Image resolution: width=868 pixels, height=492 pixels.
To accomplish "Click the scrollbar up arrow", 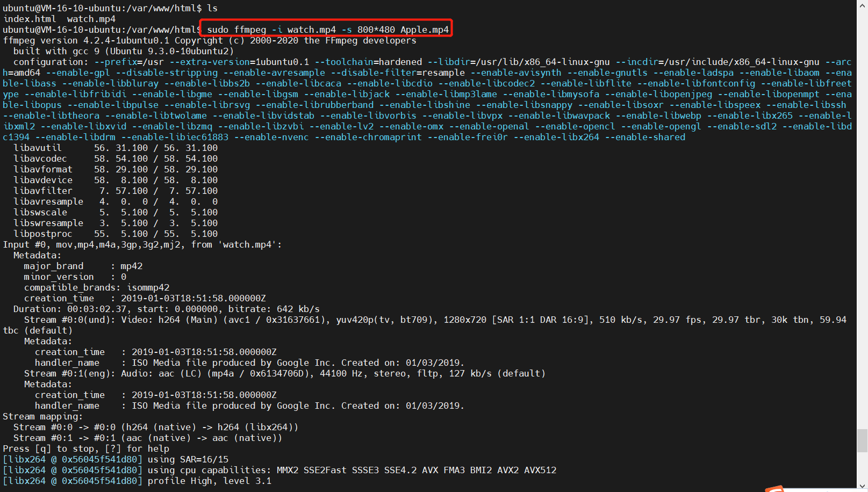I will 863,5.
